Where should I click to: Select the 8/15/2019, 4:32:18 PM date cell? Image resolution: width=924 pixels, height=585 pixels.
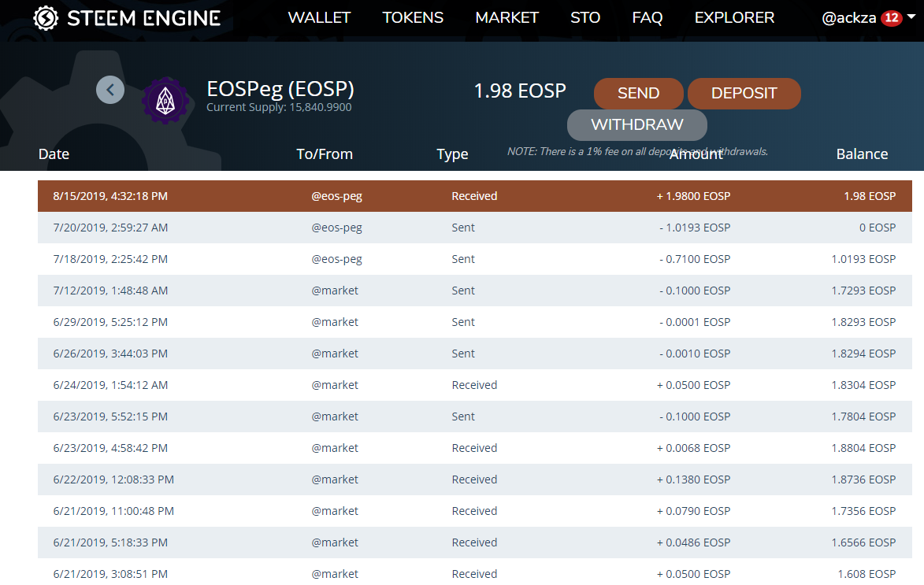110,196
